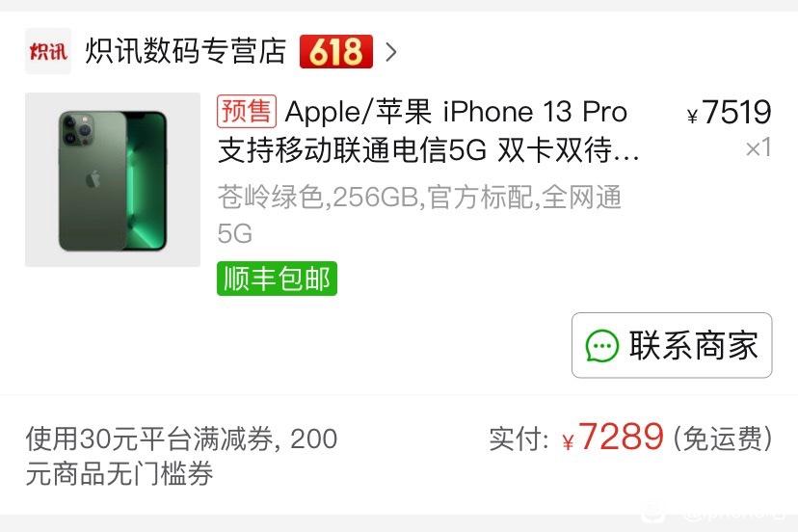Tap the green chat bubble icon
Screen dimensions: 798x532
pyautogui.click(x=602, y=346)
